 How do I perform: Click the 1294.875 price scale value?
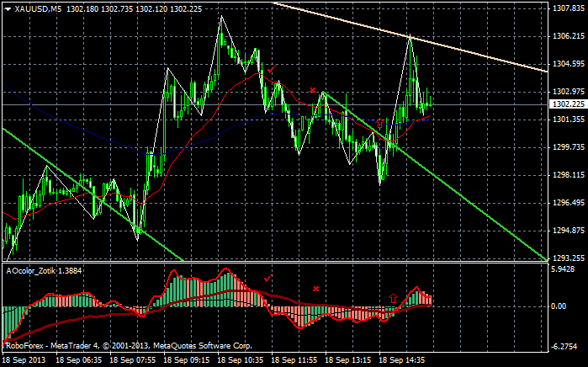569,231
